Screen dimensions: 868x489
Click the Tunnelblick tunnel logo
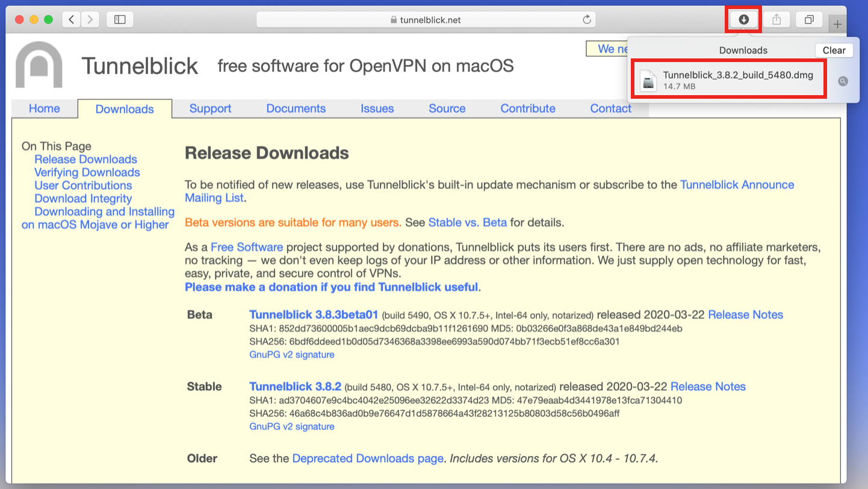click(39, 64)
